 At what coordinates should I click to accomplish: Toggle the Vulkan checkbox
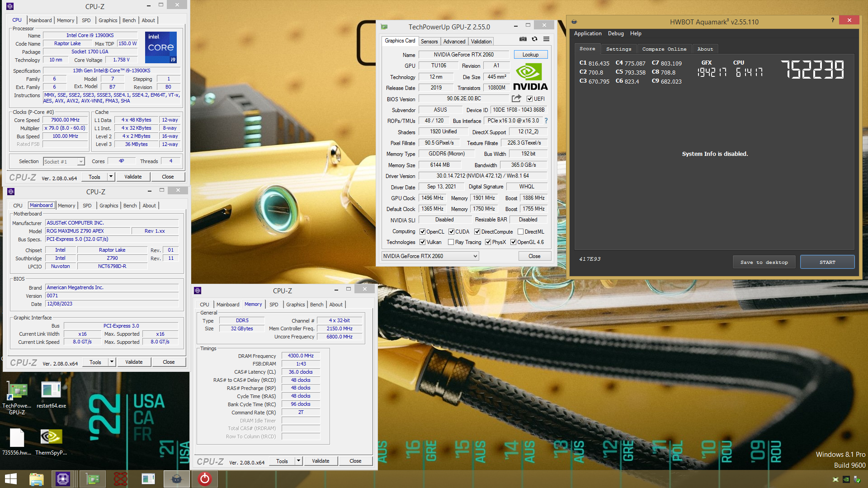(x=422, y=242)
